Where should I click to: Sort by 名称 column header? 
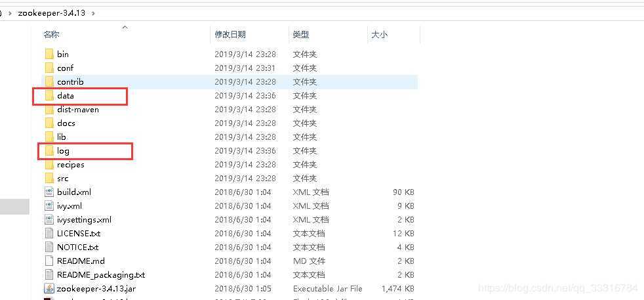[x=51, y=35]
